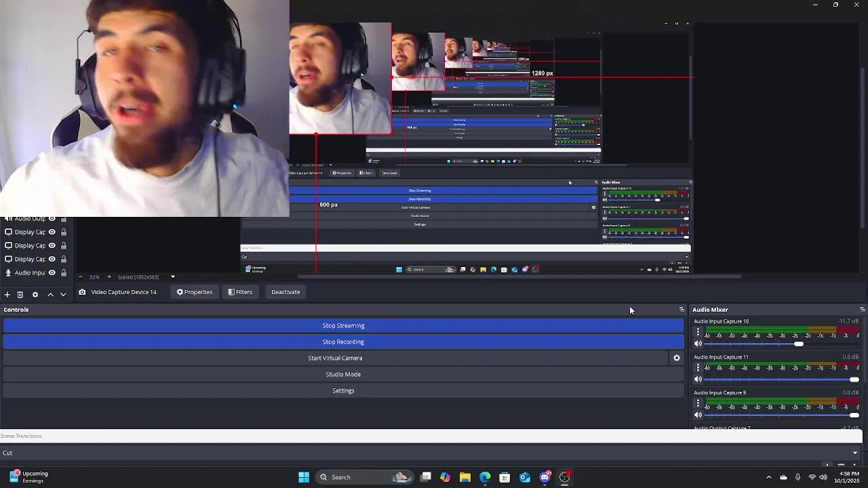Hide the Audio Output source

52,219
